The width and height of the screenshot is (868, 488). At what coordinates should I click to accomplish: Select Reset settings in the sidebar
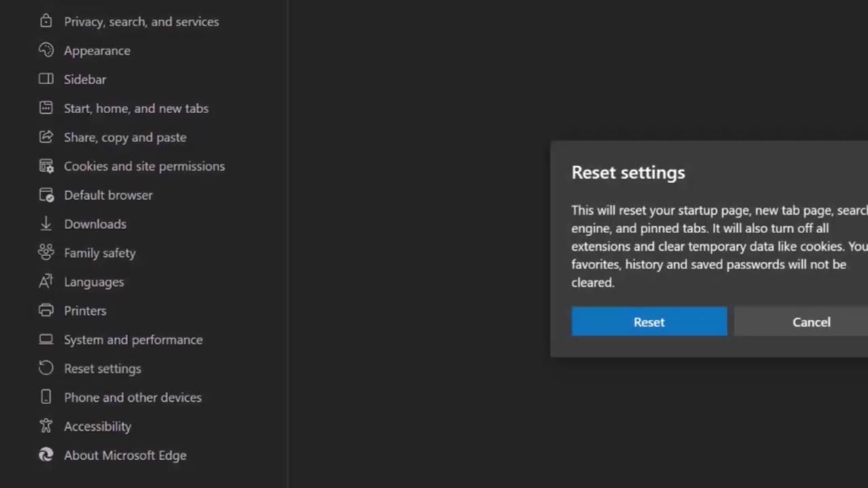click(x=102, y=369)
